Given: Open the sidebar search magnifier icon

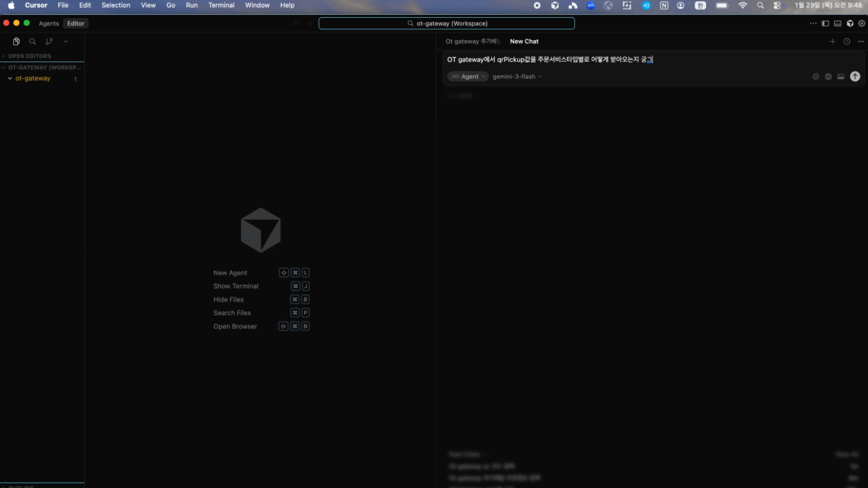Looking at the screenshot, I should pyautogui.click(x=33, y=41).
